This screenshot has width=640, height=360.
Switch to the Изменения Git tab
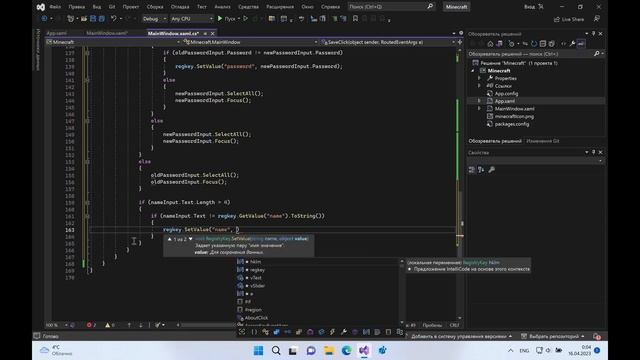(x=542, y=141)
